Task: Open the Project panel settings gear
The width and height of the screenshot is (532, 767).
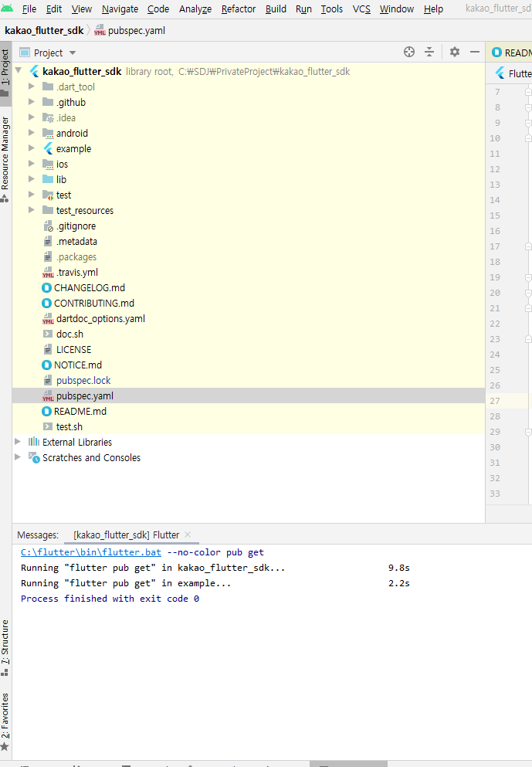Action: tap(455, 52)
